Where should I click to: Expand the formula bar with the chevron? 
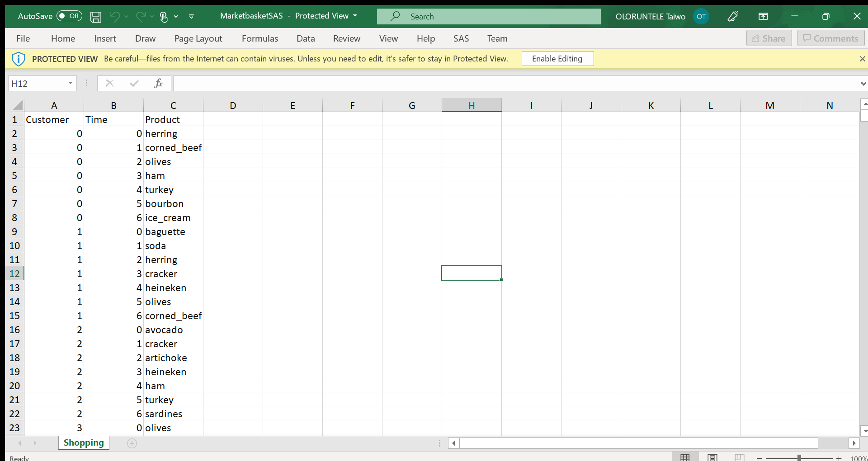[x=863, y=84]
